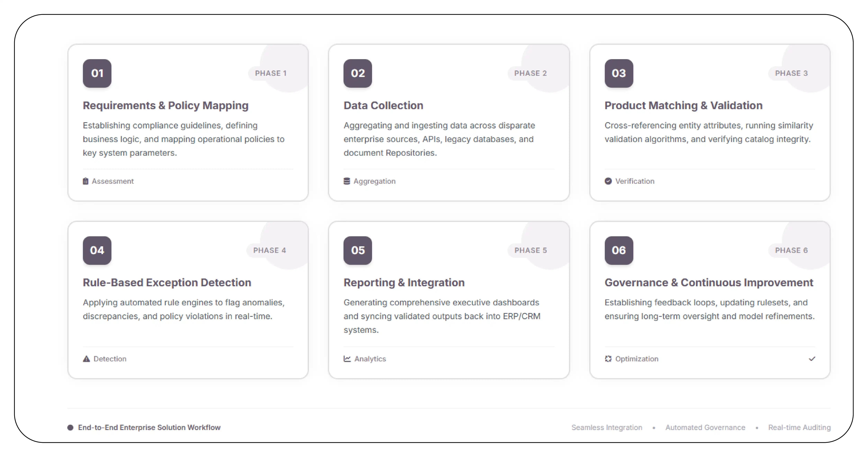Click the description starting 'Establishing compliance guidelines'
The image size is (868, 457).
click(184, 139)
